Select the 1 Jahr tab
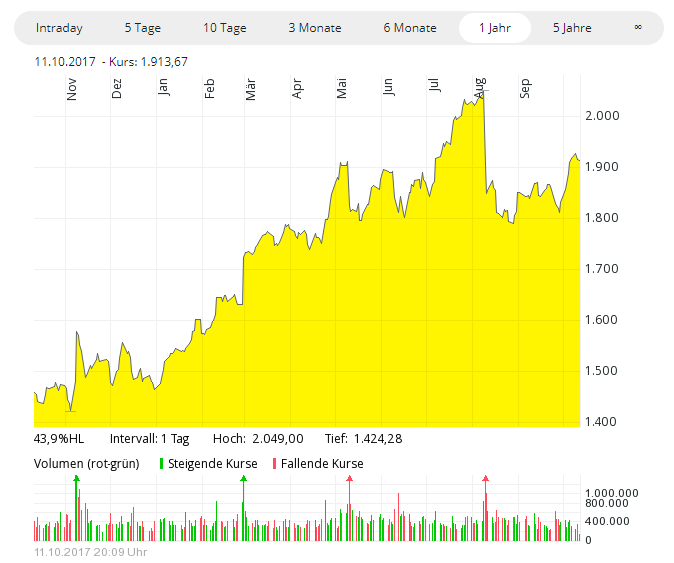 pos(495,28)
